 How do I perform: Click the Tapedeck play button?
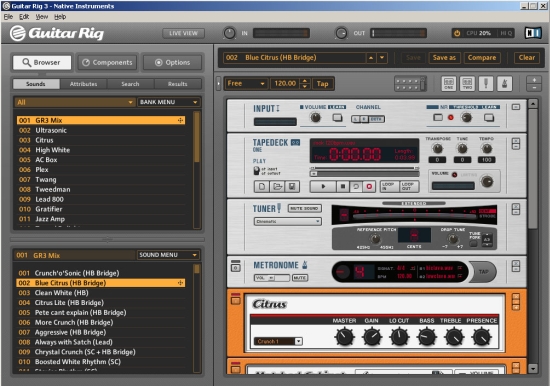coord(323,187)
